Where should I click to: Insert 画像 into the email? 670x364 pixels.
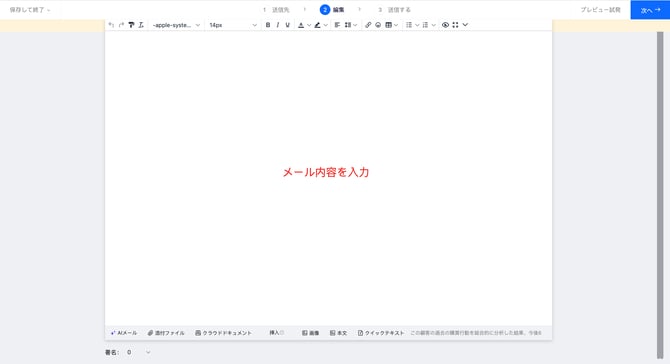click(311, 333)
